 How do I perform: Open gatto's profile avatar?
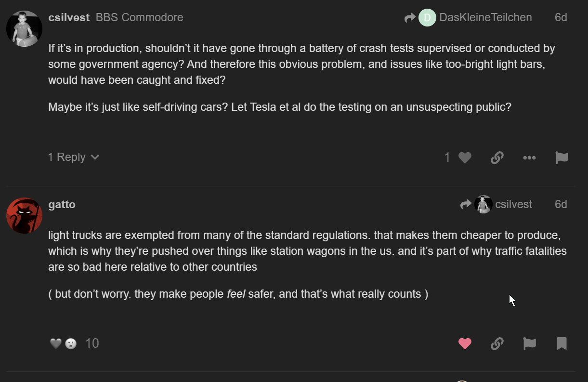[x=24, y=215]
